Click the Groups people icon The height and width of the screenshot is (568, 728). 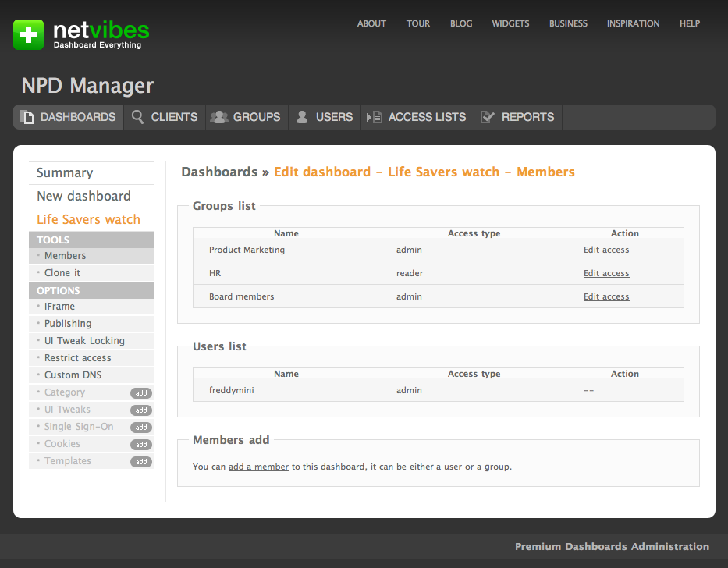click(x=219, y=117)
